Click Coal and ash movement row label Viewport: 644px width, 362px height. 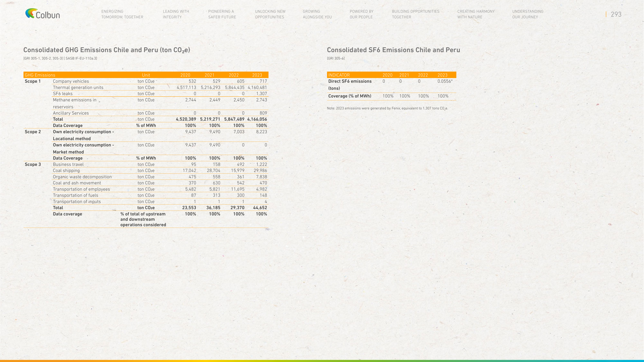pos(77,183)
